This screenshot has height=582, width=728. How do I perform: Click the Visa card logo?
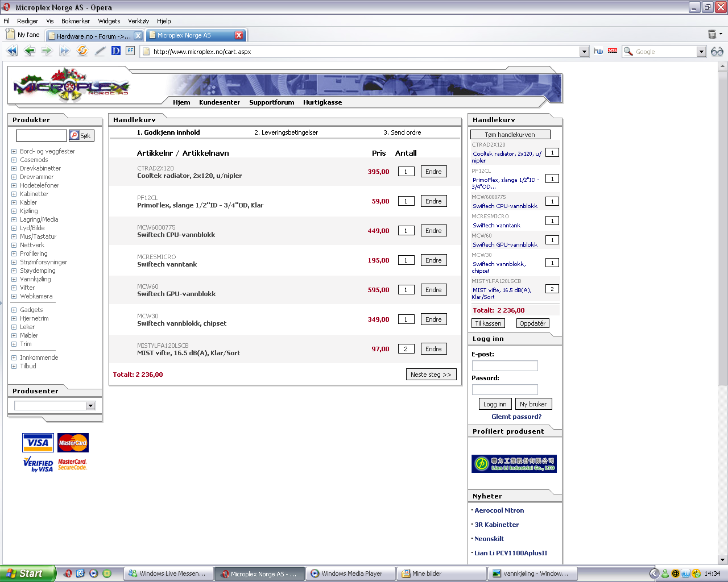coord(38,443)
